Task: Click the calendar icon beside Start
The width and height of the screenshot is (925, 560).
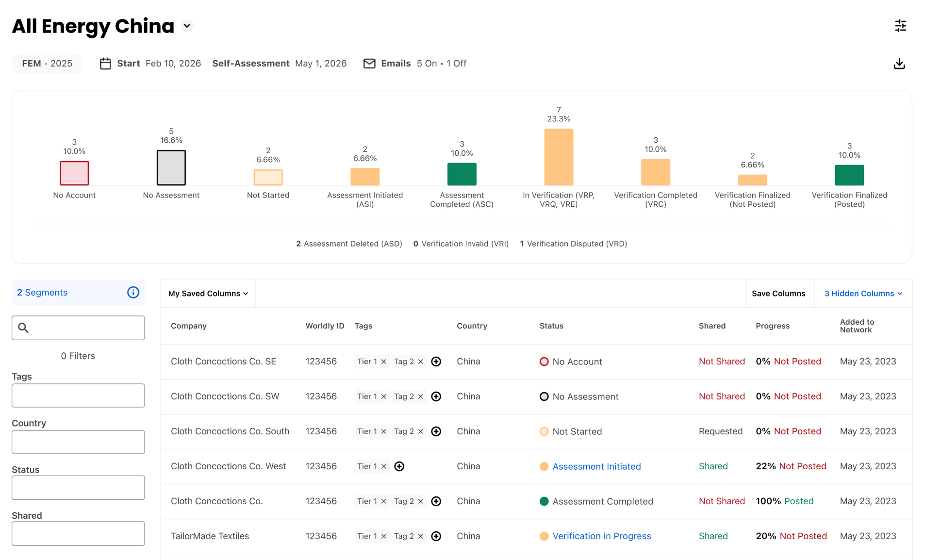Action: [105, 64]
